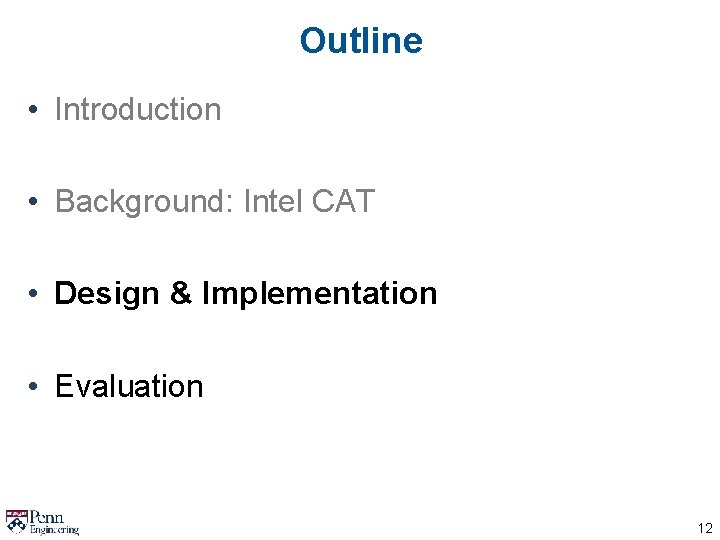720x540 pixels.
Task: Click the Engineering text under Penn
Action: click(54, 530)
